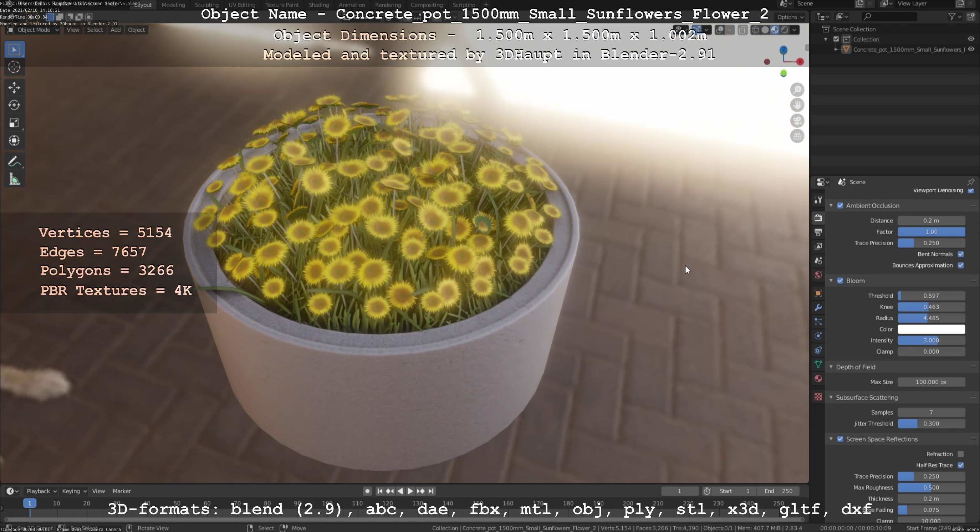Activate the Cursor tool
Image resolution: width=980 pixels, height=532 pixels.
click(x=15, y=67)
